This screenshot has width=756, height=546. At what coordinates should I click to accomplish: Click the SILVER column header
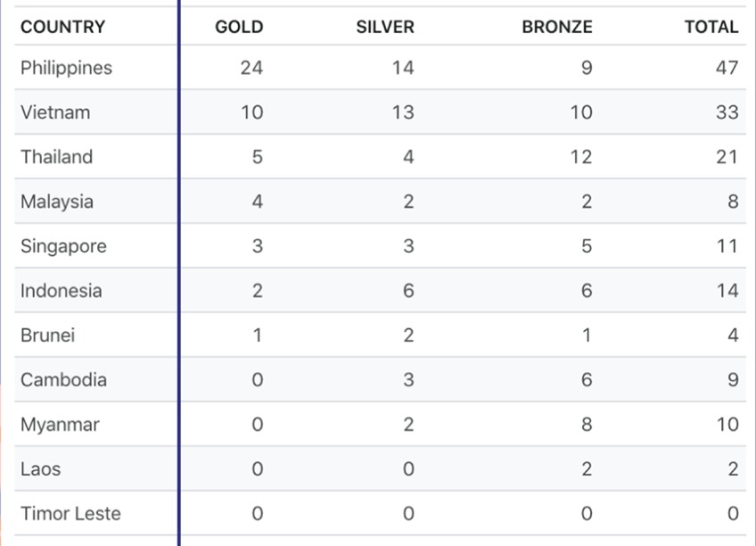(385, 27)
